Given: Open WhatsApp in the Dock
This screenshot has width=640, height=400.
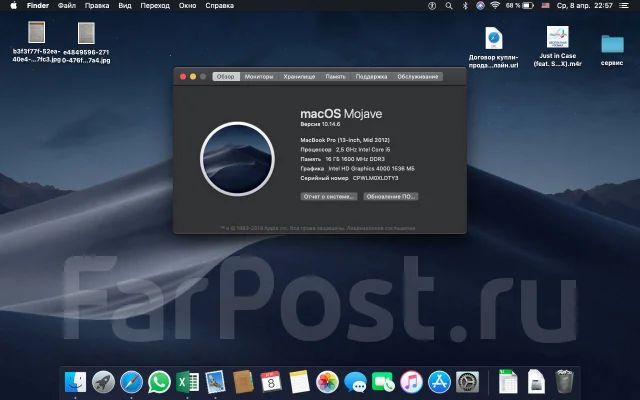Looking at the screenshot, I should click(159, 382).
